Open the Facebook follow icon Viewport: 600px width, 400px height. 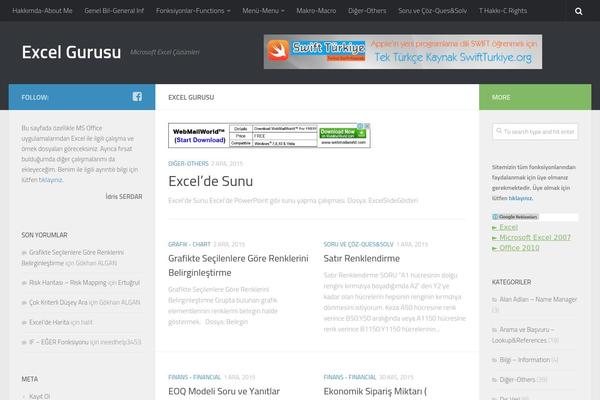(137, 97)
